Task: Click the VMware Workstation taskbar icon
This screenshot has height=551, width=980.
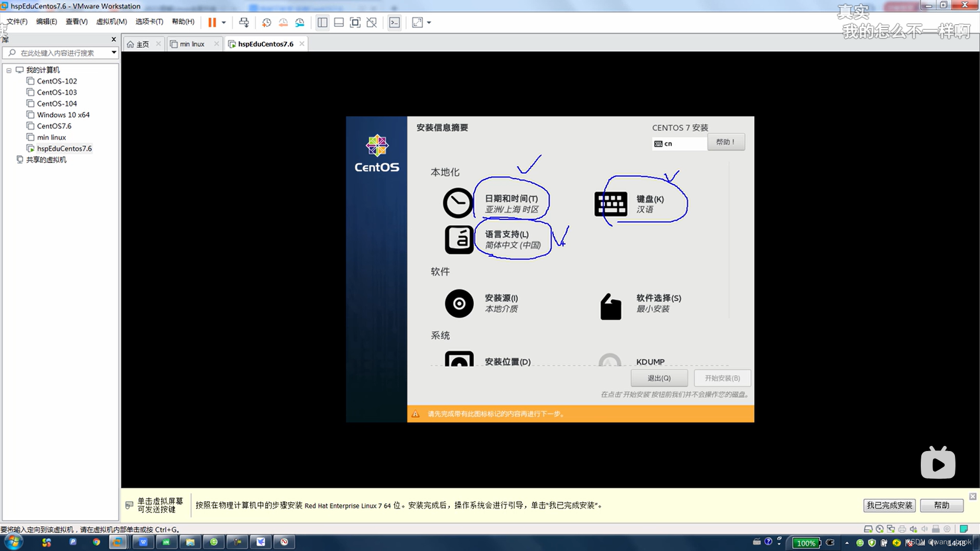Action: pyautogui.click(x=118, y=542)
